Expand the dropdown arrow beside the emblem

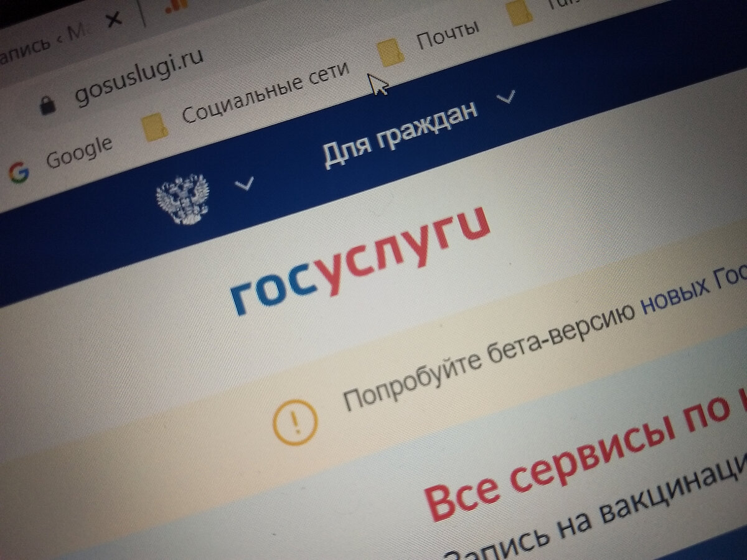tap(246, 184)
